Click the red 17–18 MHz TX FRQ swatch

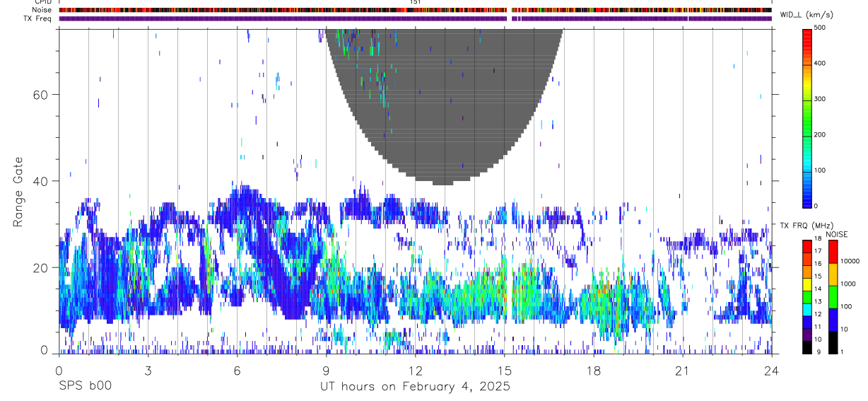[807, 246]
